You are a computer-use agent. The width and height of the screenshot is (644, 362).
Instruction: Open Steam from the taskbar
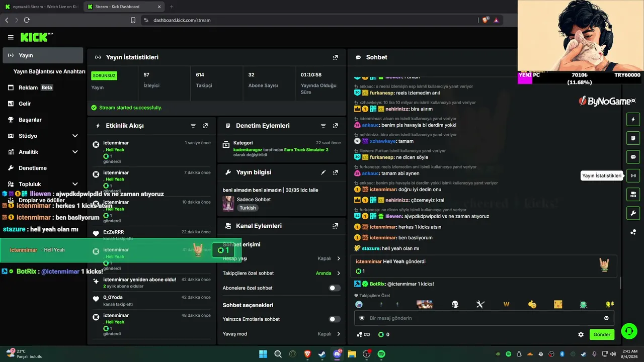coord(322,354)
